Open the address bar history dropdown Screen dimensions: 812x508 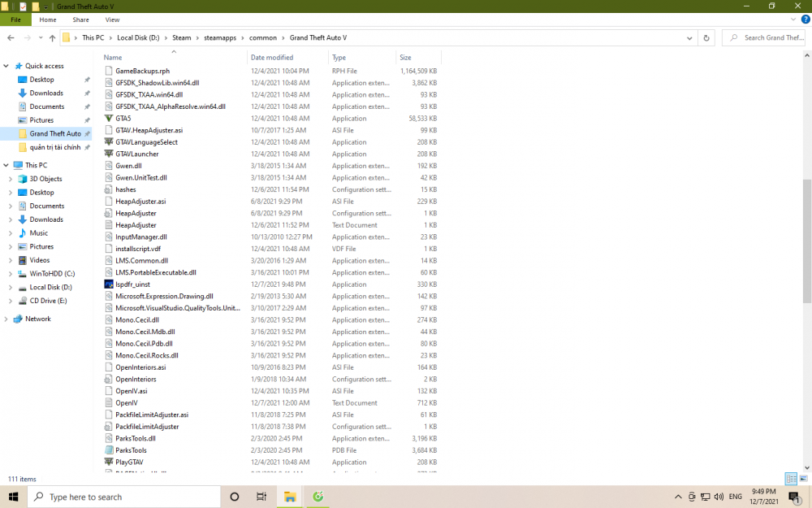pos(689,38)
